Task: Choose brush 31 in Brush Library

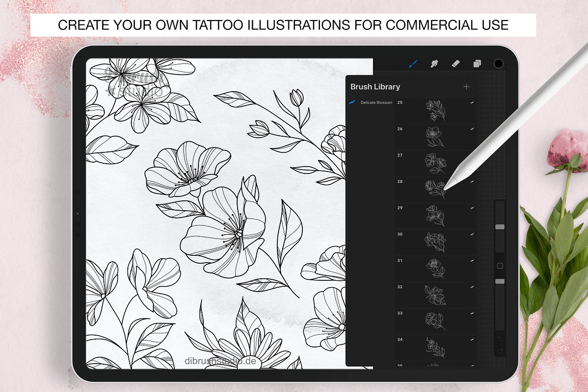Action: click(436, 269)
